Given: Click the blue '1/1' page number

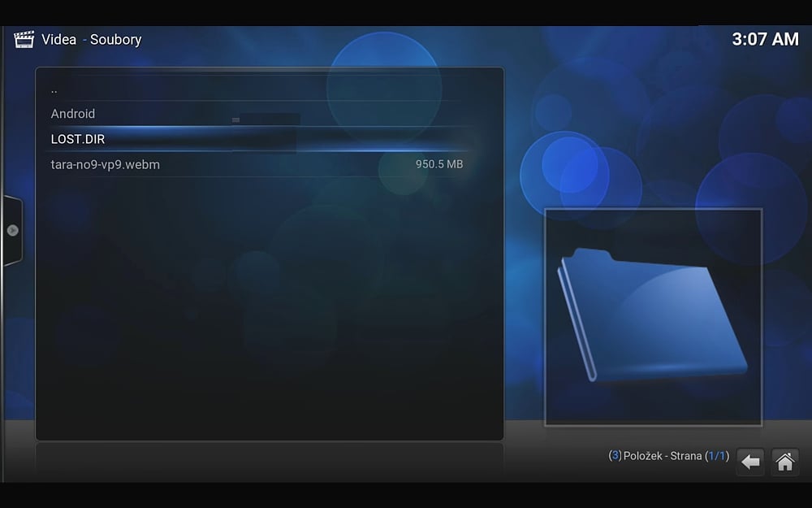Looking at the screenshot, I should point(716,456).
